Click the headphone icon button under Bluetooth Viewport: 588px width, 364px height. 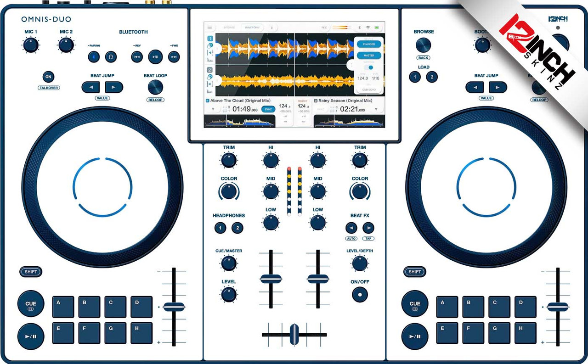coord(110,57)
